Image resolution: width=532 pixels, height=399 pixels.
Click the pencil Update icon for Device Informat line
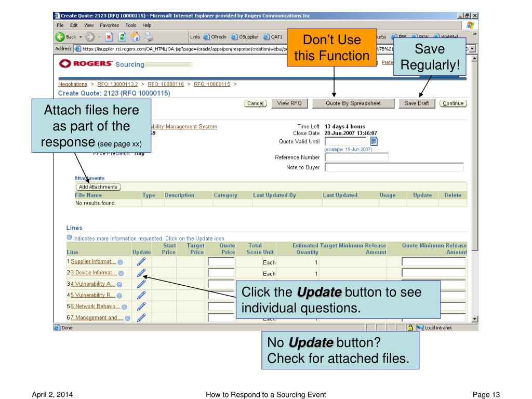[x=141, y=273]
